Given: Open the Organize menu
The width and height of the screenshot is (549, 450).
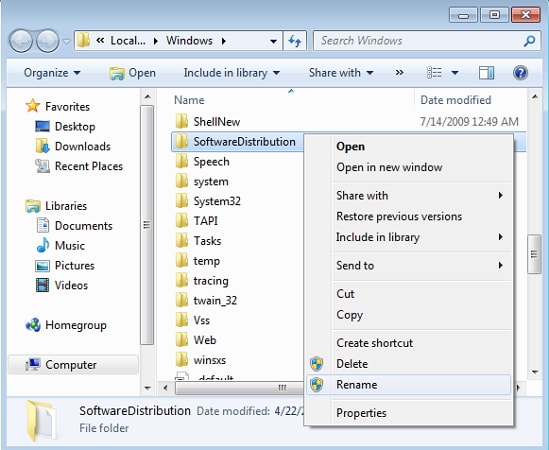Looking at the screenshot, I should point(52,73).
